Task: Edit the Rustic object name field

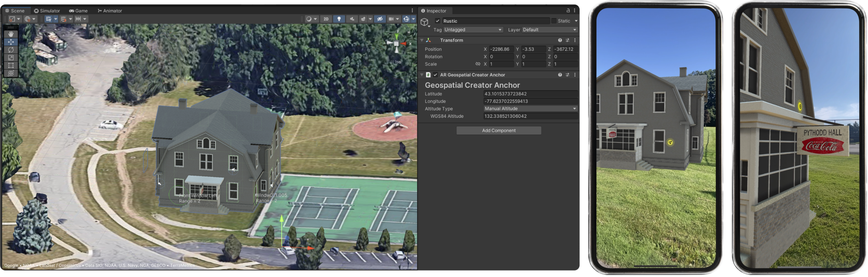Action: [496, 21]
